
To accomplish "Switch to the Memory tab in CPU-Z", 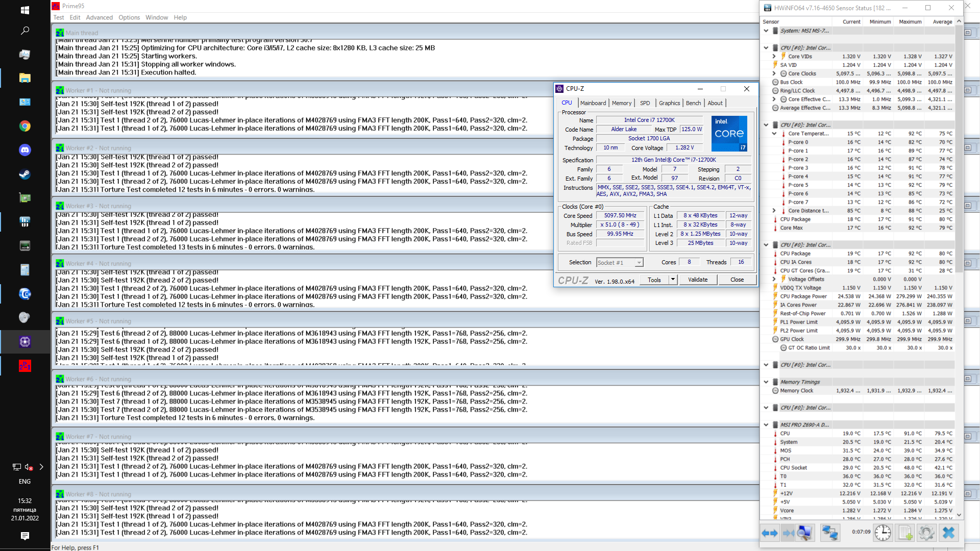I will (x=621, y=103).
